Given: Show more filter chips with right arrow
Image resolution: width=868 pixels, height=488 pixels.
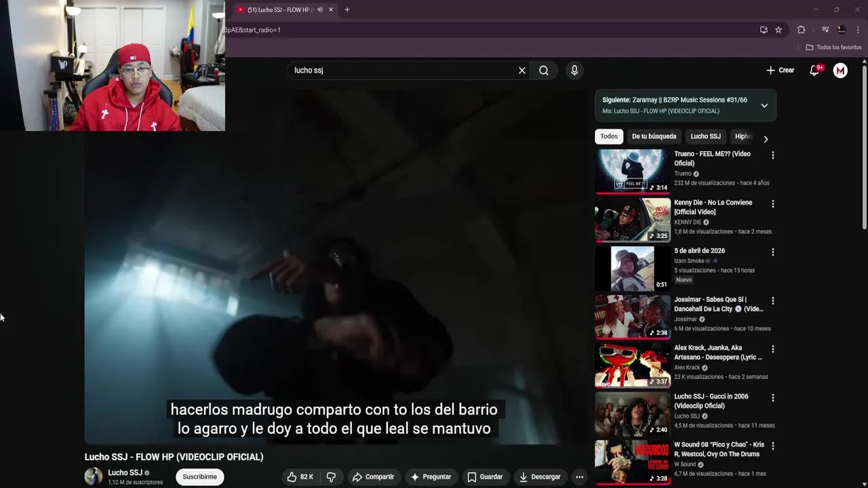Looking at the screenshot, I should point(766,139).
